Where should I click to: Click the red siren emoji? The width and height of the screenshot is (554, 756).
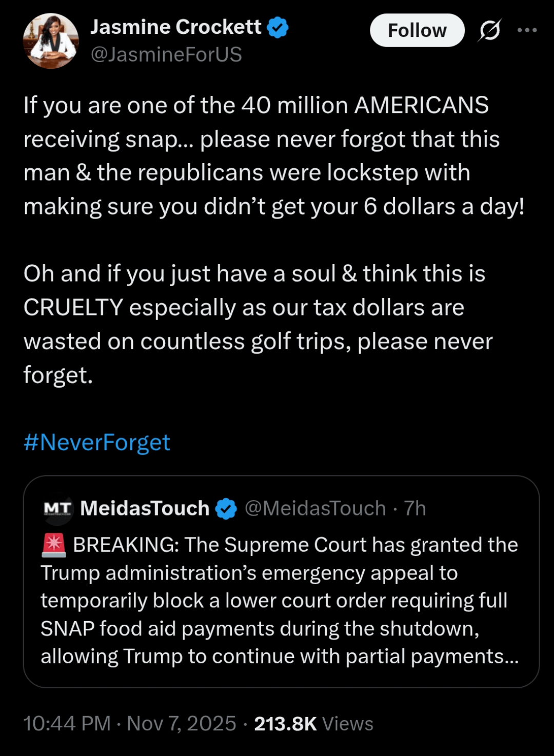tap(54, 545)
